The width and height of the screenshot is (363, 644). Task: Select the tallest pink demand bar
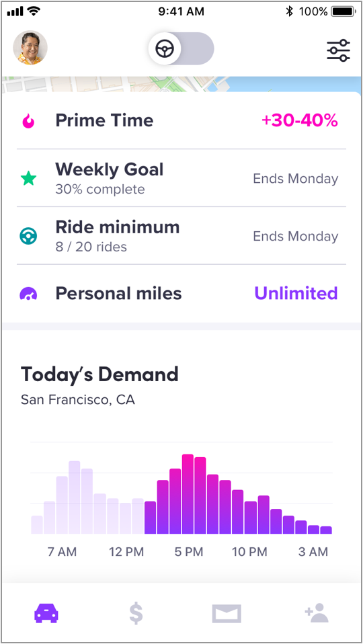pyautogui.click(x=188, y=494)
